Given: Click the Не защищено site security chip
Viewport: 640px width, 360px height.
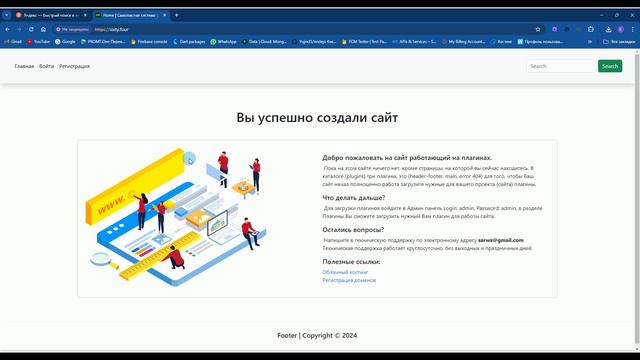Looking at the screenshot, I should point(73,29).
